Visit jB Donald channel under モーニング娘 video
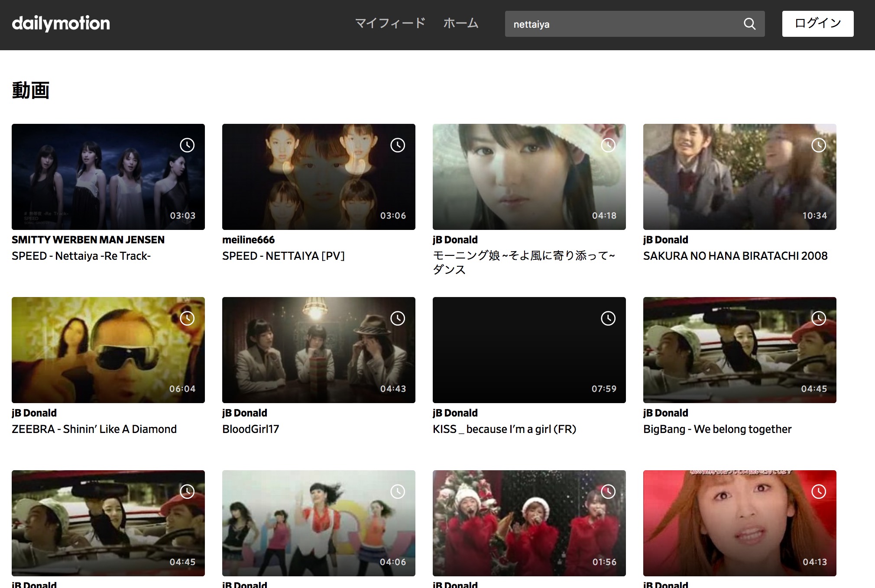Screen dimensions: 875x588 [x=455, y=240]
